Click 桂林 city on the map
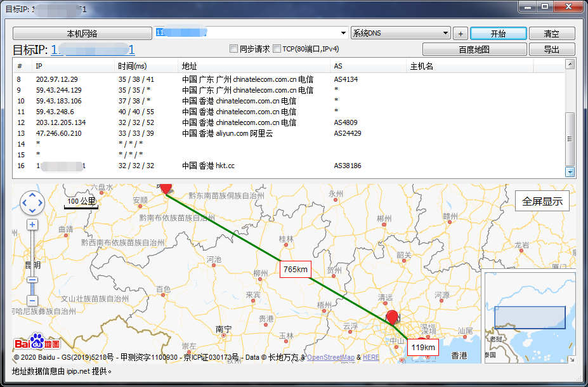This screenshot has width=588, height=387. click(x=286, y=239)
